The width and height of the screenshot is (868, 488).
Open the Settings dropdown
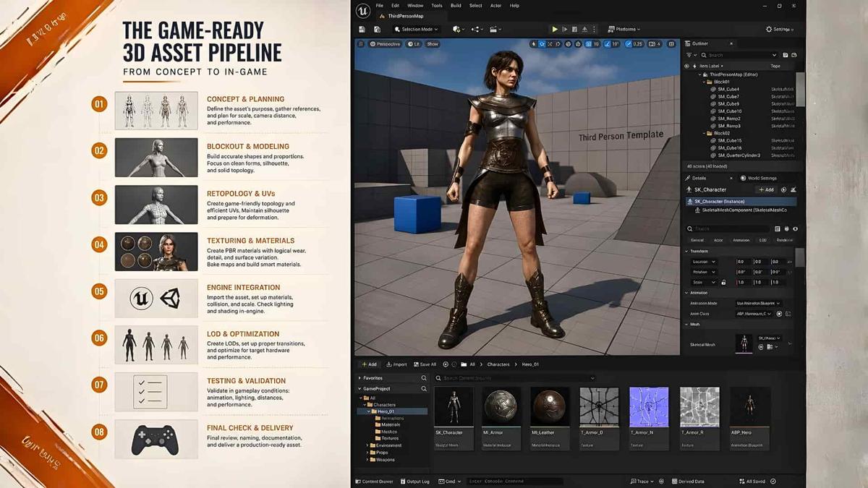click(x=779, y=30)
